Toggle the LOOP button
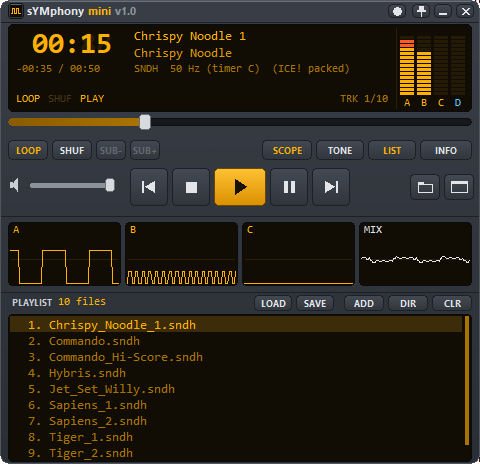480x464 pixels. click(28, 150)
